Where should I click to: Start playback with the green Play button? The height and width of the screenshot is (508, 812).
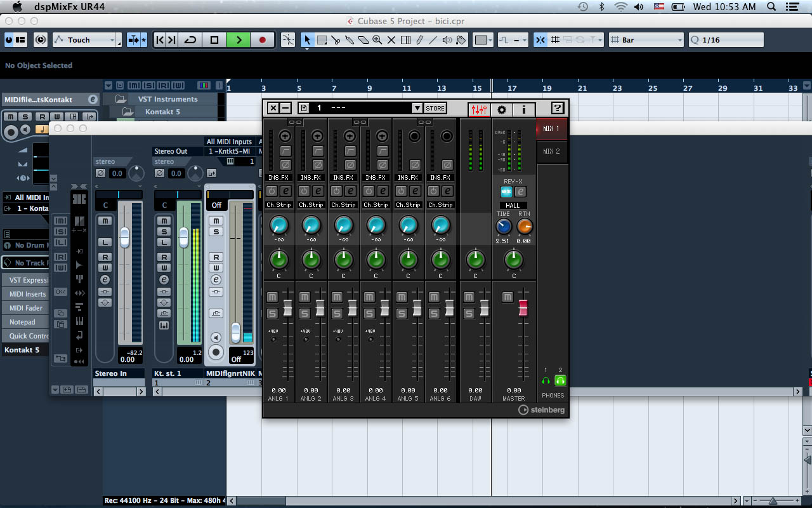(x=239, y=40)
